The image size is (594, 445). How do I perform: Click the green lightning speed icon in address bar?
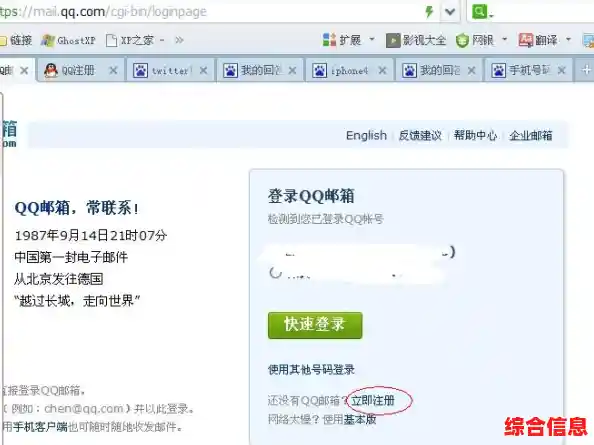pos(429,12)
